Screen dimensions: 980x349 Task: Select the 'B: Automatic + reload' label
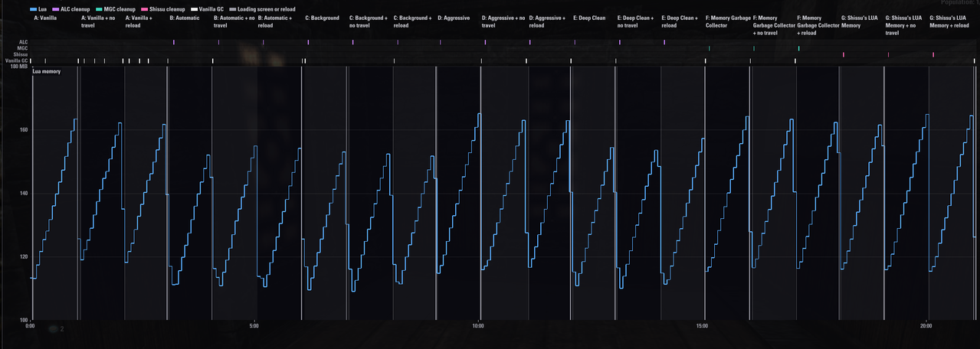tap(274, 21)
